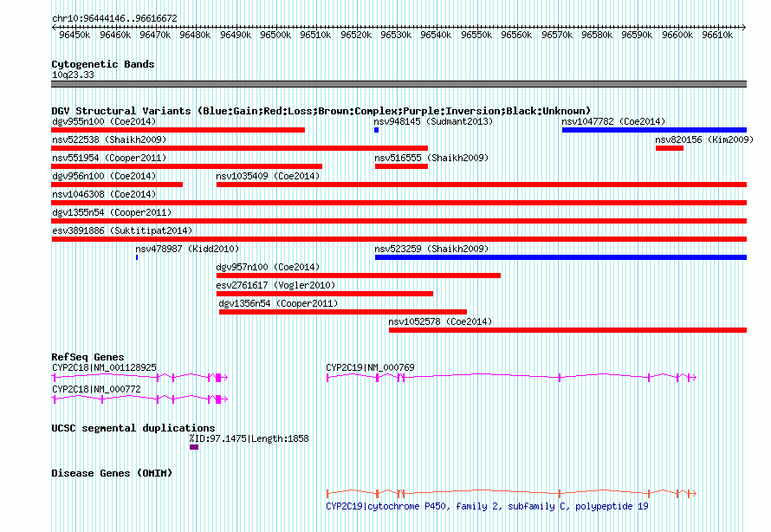The width and height of the screenshot is (771, 532).
Task: Click the 96450k ruler tick label
Action: pos(75,35)
